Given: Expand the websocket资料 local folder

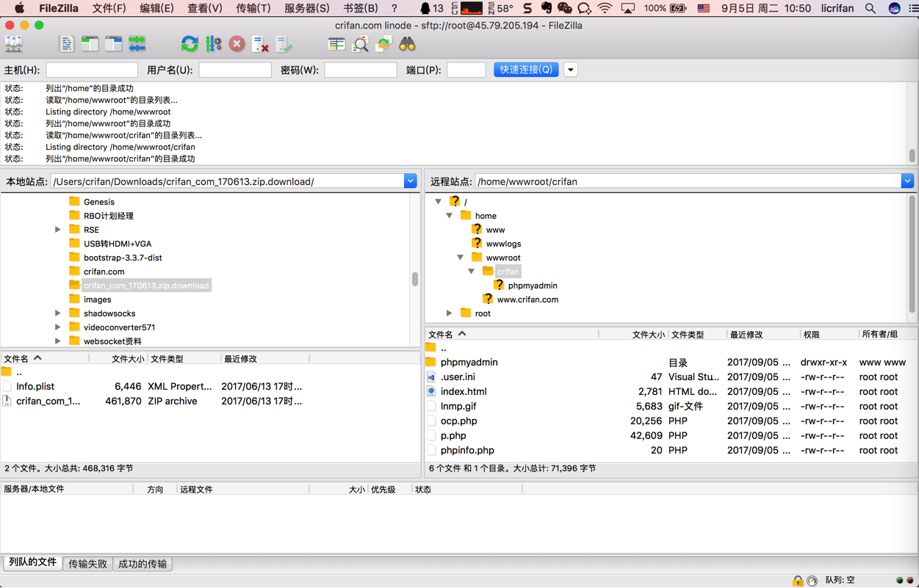Looking at the screenshot, I should click(58, 341).
